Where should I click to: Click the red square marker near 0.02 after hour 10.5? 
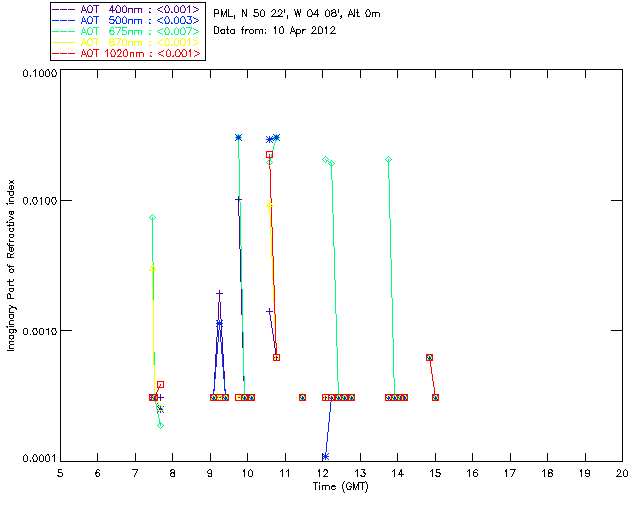[x=269, y=155]
